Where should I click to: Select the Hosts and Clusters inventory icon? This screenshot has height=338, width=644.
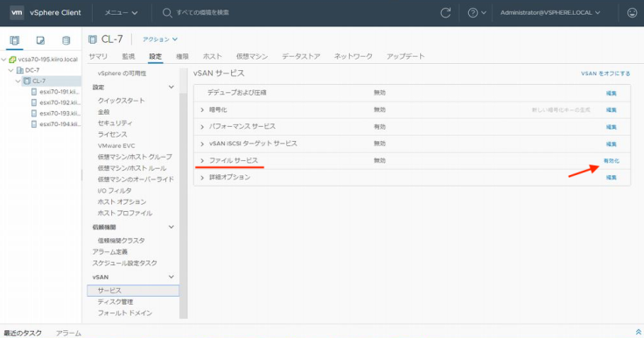point(14,40)
